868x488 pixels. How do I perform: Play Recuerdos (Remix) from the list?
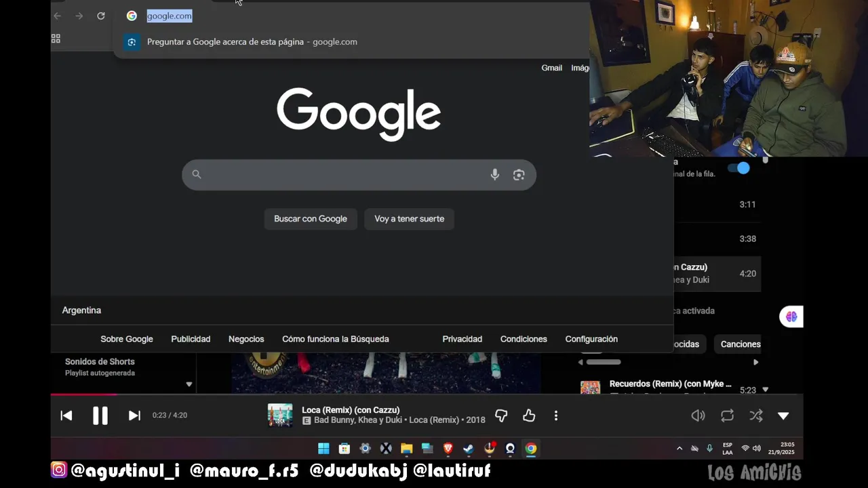point(671,384)
